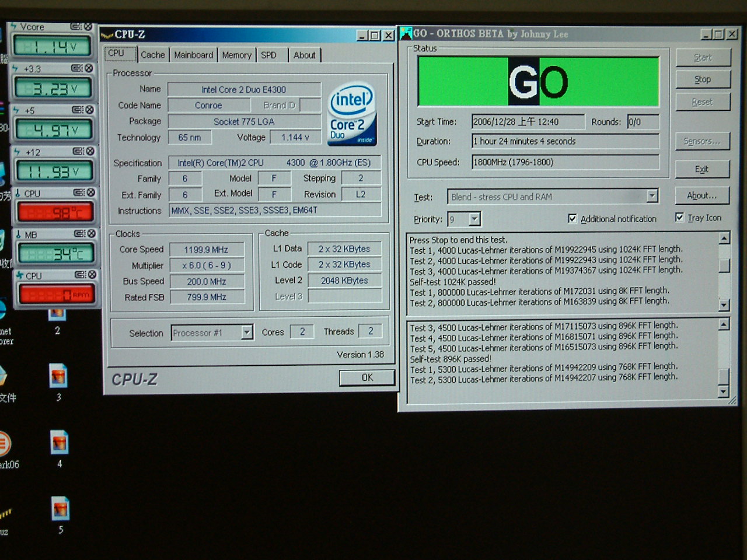Open the Test type dropdown in ORTHOS
Viewport: 747px width, 560px height.
tap(652, 197)
